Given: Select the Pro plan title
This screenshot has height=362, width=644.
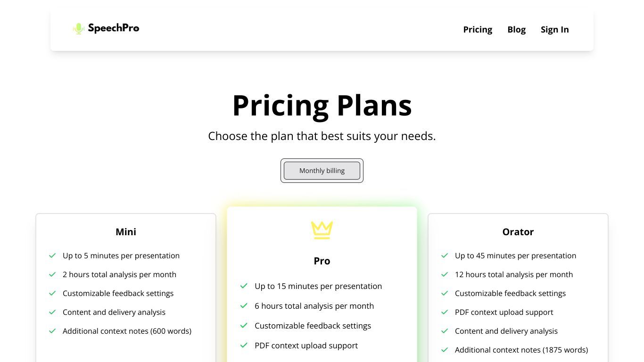Looking at the screenshot, I should tap(322, 261).
